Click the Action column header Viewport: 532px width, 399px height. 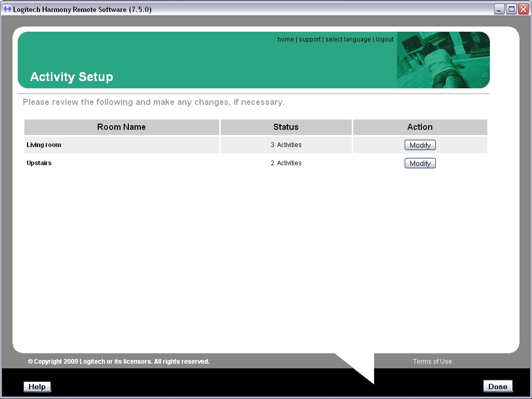[x=420, y=127]
